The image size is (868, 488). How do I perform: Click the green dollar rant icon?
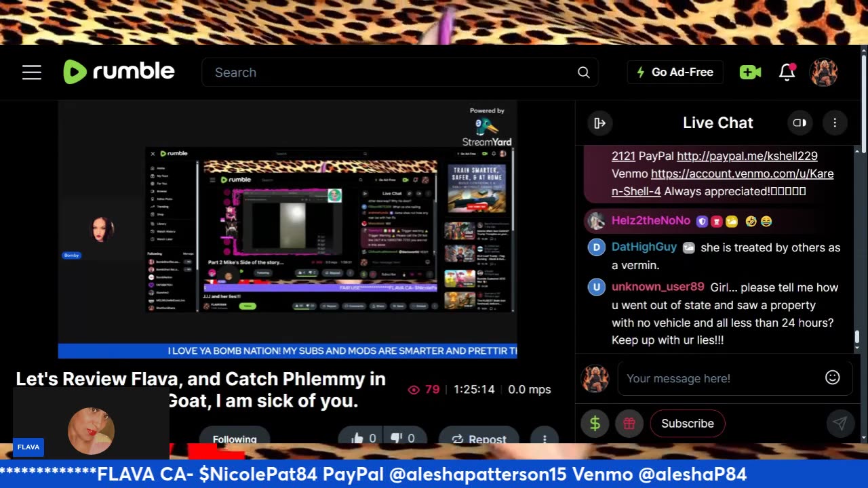coord(595,424)
